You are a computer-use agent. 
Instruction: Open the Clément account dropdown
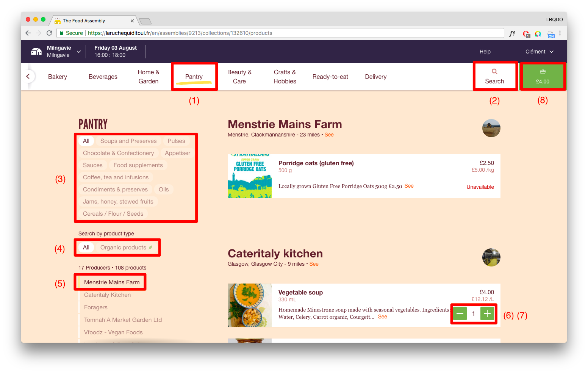click(540, 52)
